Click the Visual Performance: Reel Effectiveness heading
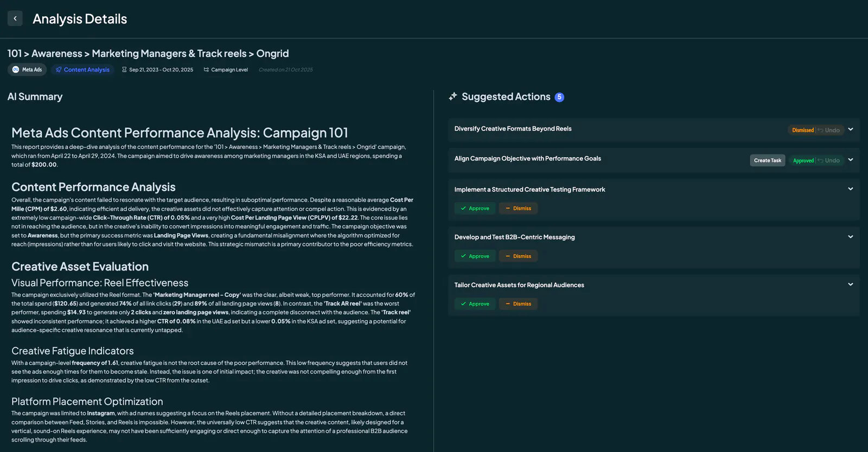The width and height of the screenshot is (868, 452). click(100, 283)
